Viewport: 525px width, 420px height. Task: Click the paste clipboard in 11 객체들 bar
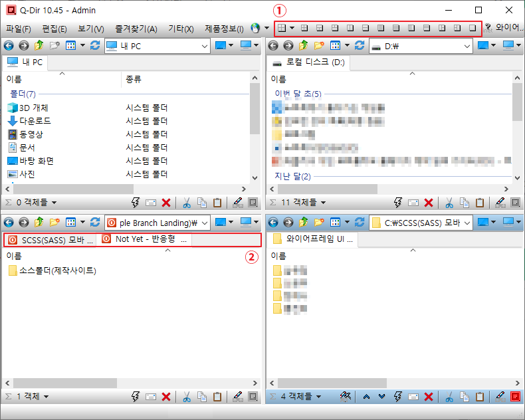(x=480, y=202)
